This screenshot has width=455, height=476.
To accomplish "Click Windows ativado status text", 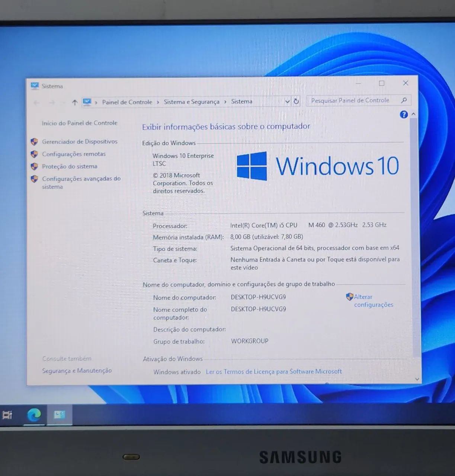I will coord(177,372).
